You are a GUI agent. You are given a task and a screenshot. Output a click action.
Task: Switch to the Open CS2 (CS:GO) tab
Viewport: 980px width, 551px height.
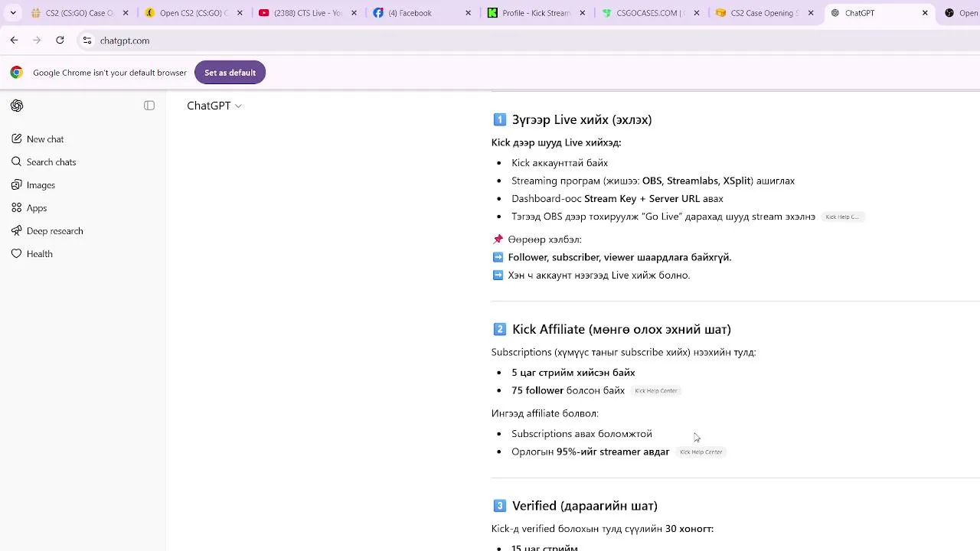tap(194, 13)
